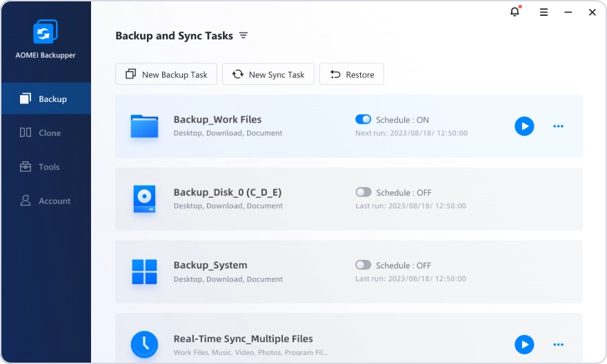The height and width of the screenshot is (364, 607).
Task: Disable schedule for Backup_Work Files
Action: coord(363,119)
